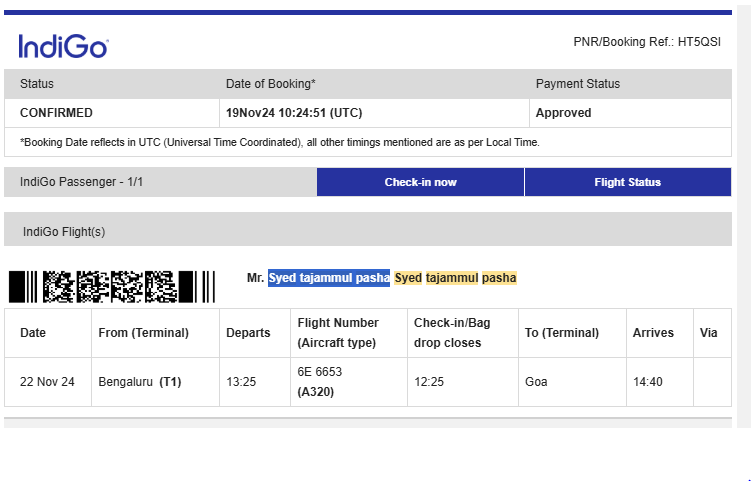Click the Check-in now button
Image resolution: width=751 pixels, height=481 pixels.
click(x=420, y=182)
